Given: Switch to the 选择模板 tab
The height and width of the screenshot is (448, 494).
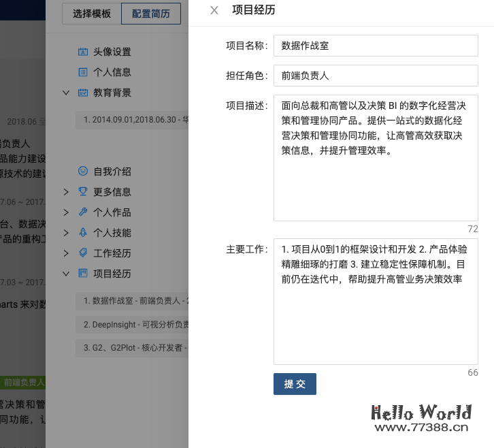Looking at the screenshot, I should point(92,14).
